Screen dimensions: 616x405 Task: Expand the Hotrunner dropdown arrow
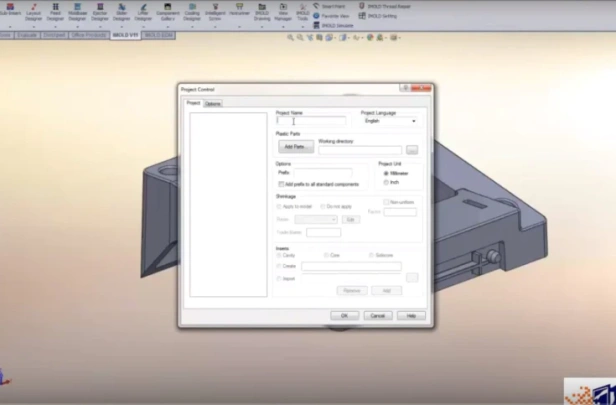point(239,27)
